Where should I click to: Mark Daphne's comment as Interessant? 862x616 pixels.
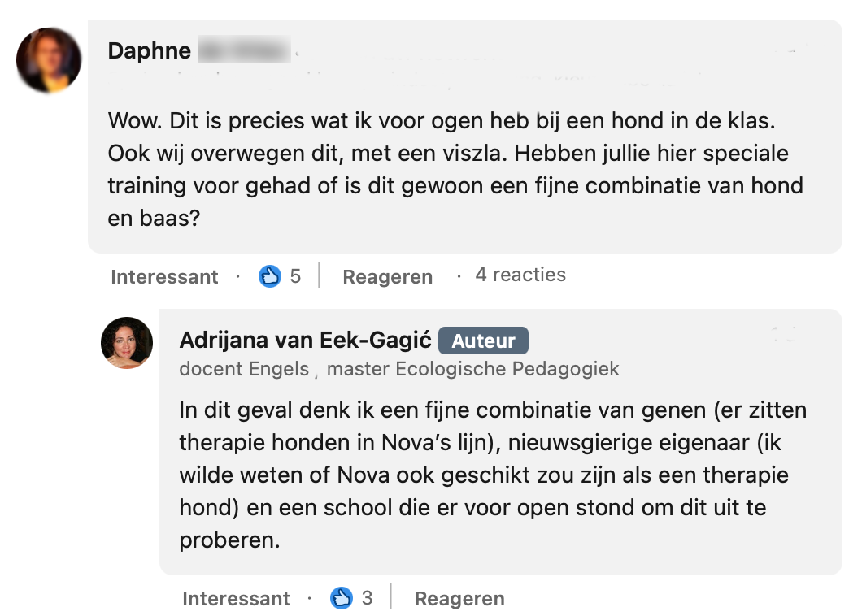pyautogui.click(x=164, y=277)
